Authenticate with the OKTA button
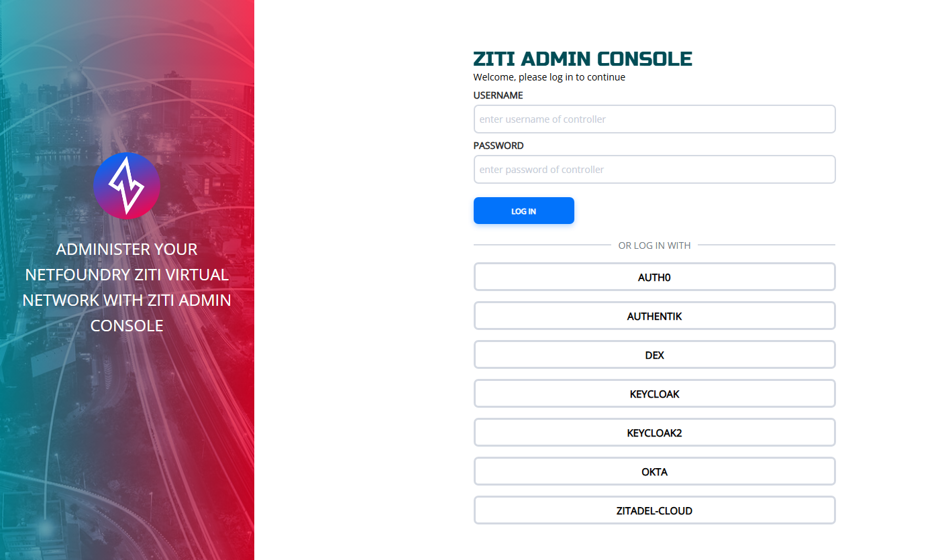This screenshot has height=560, width=940. (x=654, y=471)
